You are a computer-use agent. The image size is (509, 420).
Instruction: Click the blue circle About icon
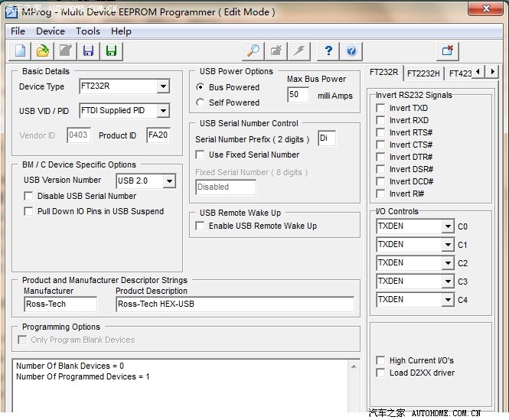[351, 51]
